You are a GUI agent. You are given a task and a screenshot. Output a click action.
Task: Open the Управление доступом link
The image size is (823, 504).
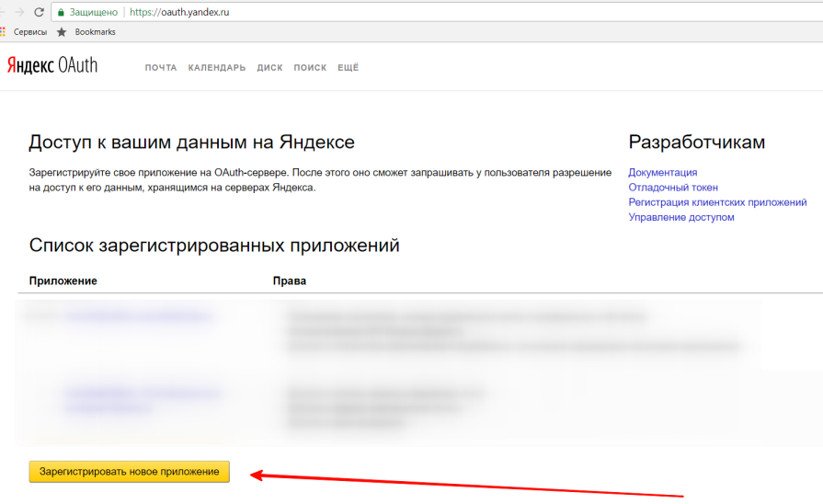(681, 217)
